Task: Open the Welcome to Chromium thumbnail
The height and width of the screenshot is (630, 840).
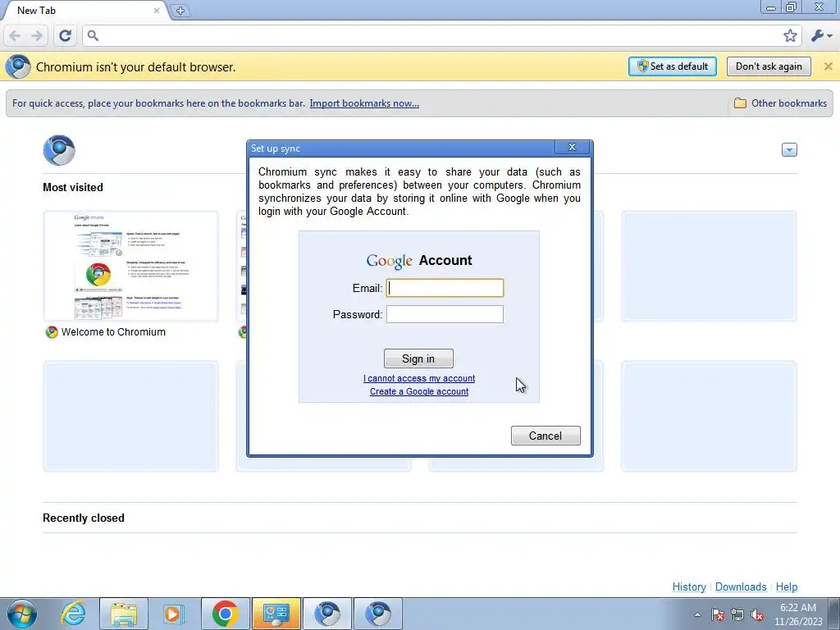Action: point(130,267)
